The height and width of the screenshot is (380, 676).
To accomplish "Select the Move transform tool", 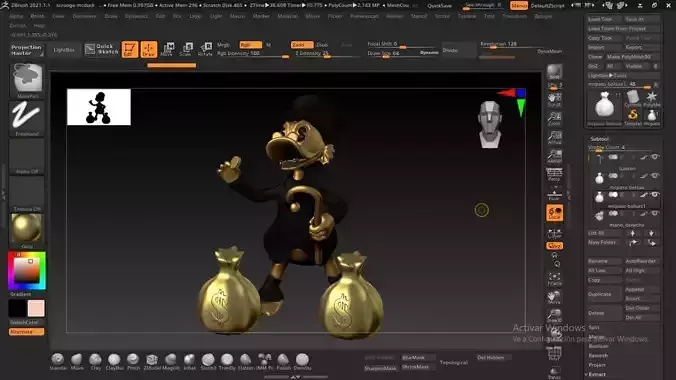I will (167, 49).
